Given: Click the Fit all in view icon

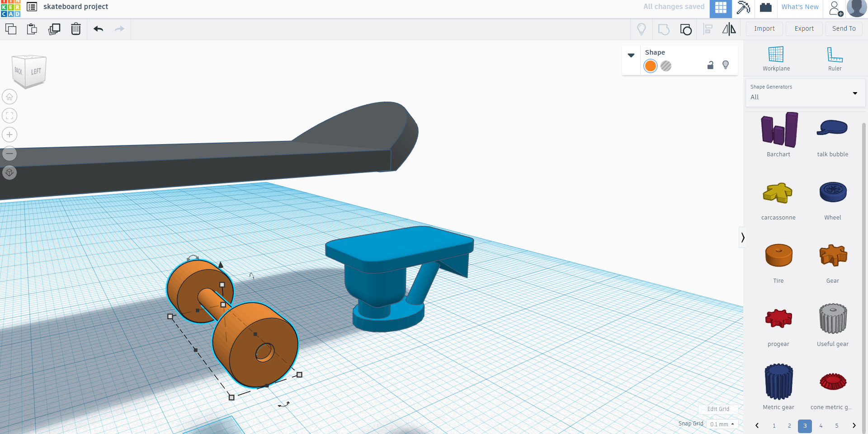Looking at the screenshot, I should (9, 116).
